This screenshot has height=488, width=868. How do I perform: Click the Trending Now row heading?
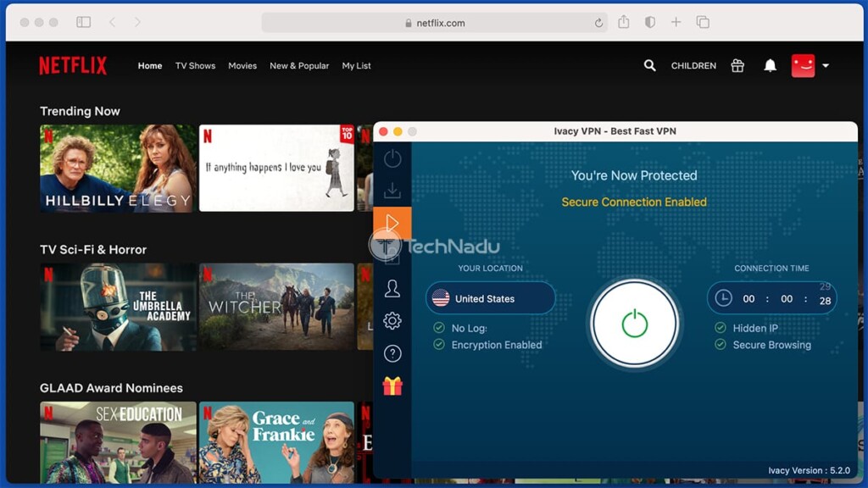pyautogui.click(x=80, y=111)
